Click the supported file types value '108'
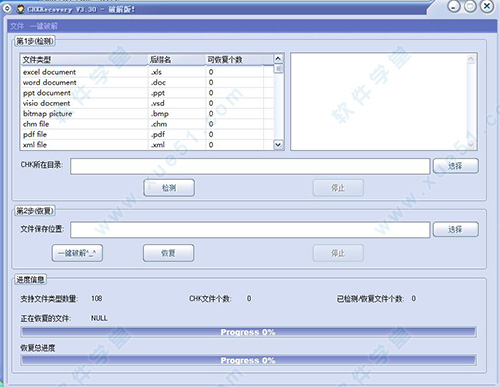Screen dimensions: 500x387 tap(97, 298)
